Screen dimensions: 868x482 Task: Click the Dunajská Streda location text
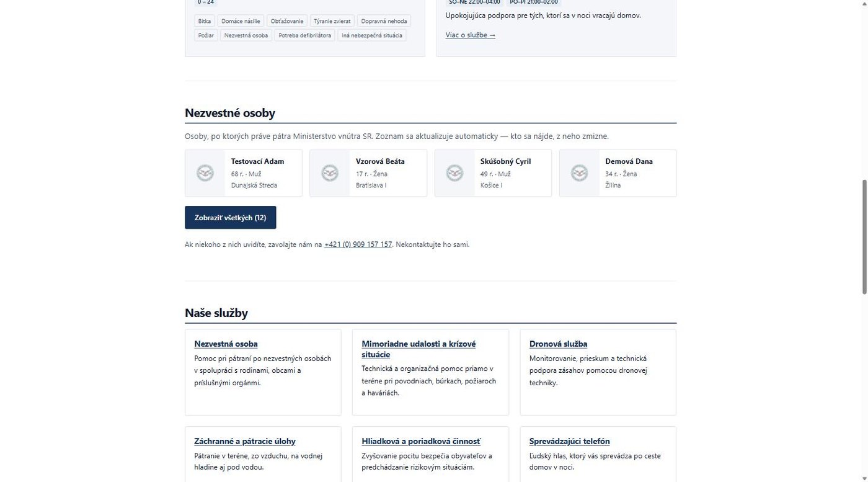coord(254,185)
